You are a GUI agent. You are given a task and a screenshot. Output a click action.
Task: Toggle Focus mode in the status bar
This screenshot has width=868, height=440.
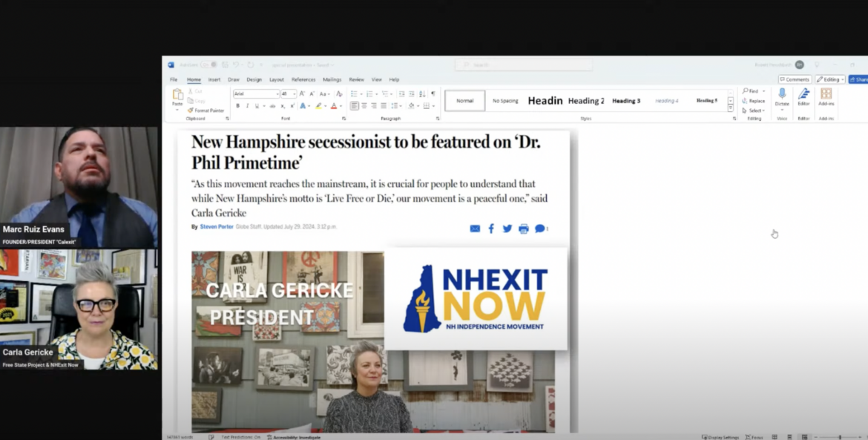(x=754, y=437)
